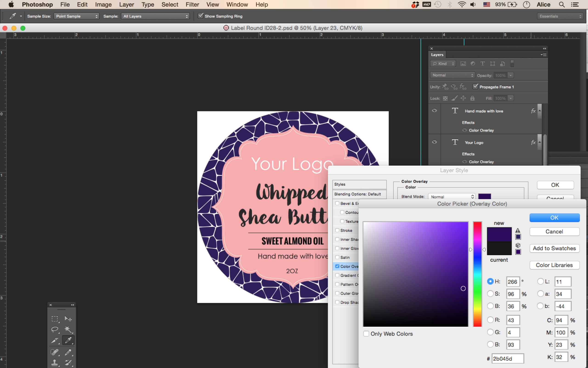Collapse effects of 'Hand made with love' layer

540,111
